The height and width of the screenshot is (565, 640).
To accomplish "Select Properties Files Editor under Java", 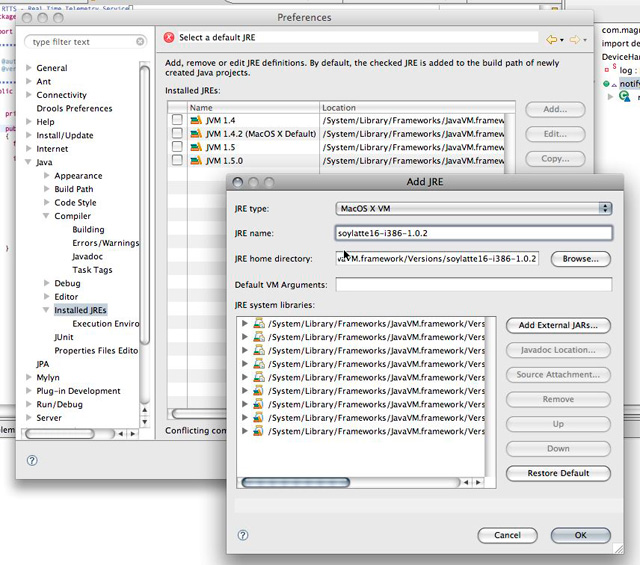I will click(x=96, y=351).
